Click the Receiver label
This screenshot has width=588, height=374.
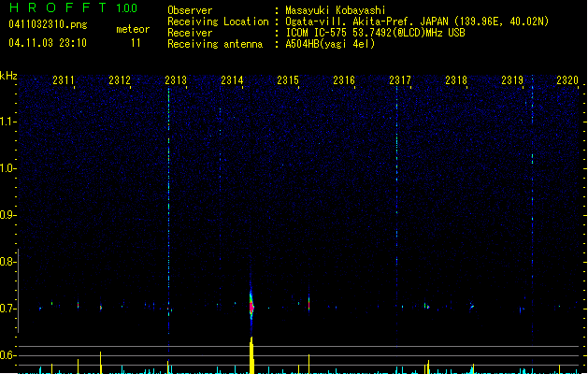[x=190, y=33]
